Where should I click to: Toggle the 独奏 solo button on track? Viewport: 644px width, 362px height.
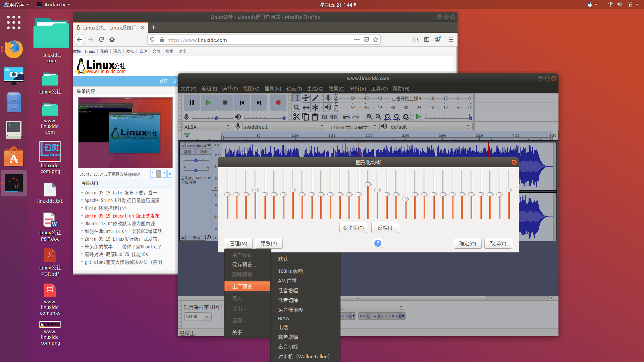(204, 152)
